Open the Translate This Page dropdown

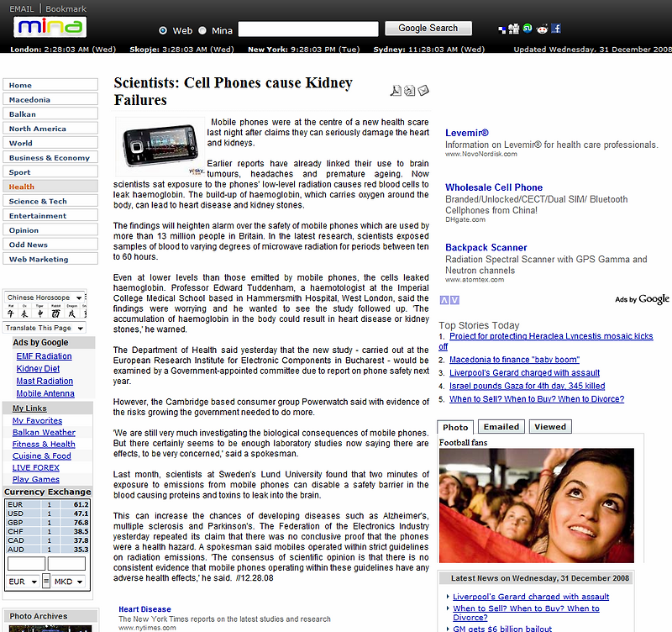tap(45, 328)
